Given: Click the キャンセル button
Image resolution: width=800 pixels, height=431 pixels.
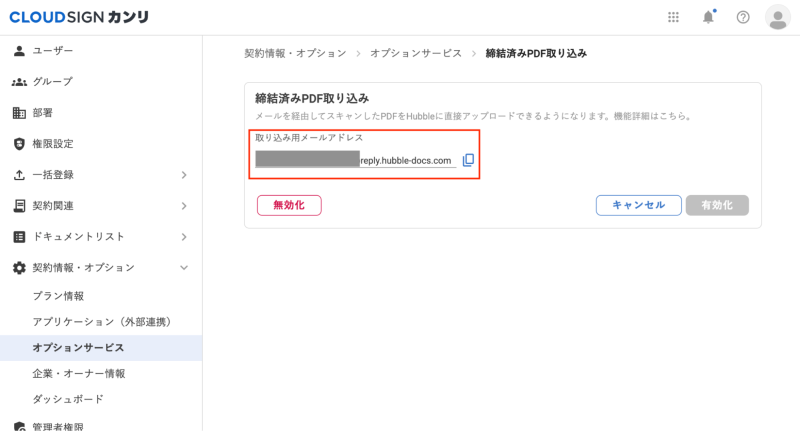Looking at the screenshot, I should pos(638,204).
